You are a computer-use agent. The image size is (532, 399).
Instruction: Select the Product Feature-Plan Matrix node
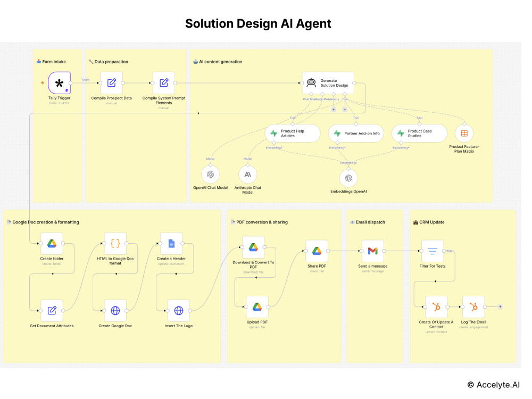tap(464, 134)
